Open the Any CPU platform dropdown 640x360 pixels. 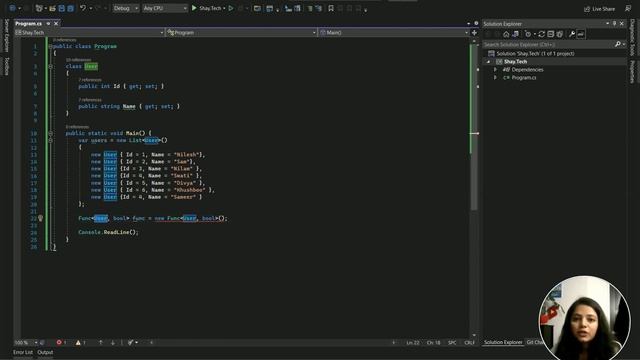pos(165,8)
